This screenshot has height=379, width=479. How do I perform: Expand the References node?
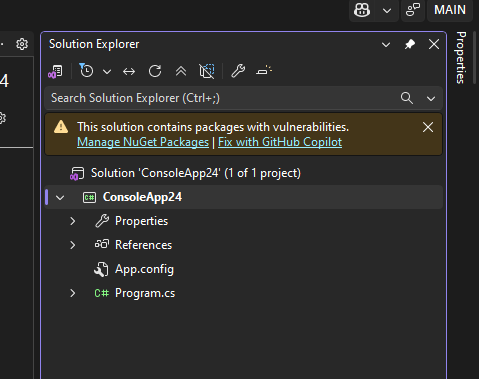73,245
